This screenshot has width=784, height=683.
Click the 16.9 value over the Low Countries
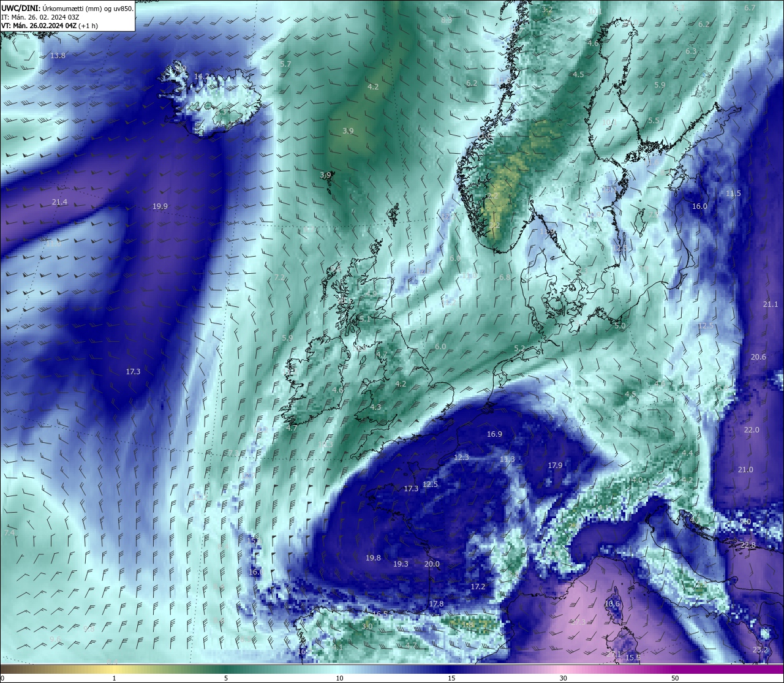[x=494, y=434]
